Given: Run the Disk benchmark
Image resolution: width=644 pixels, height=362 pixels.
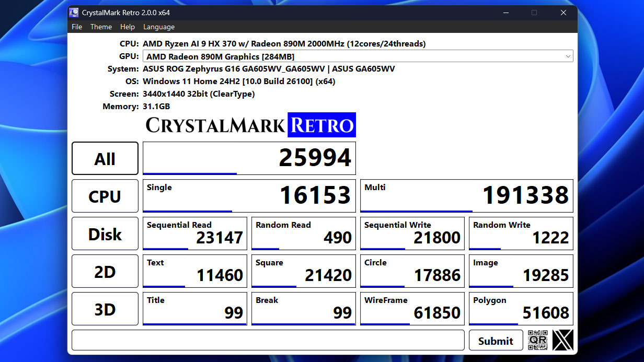Looking at the screenshot, I should pos(105,234).
